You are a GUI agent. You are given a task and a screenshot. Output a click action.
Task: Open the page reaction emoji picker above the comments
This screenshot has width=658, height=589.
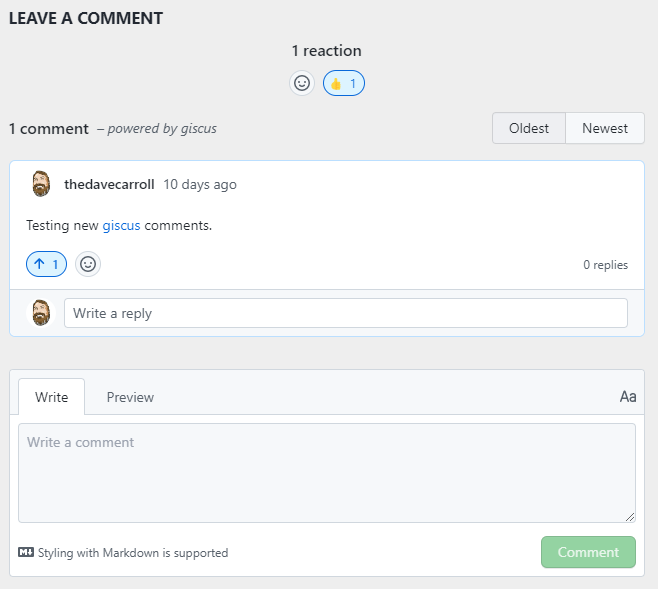click(302, 83)
